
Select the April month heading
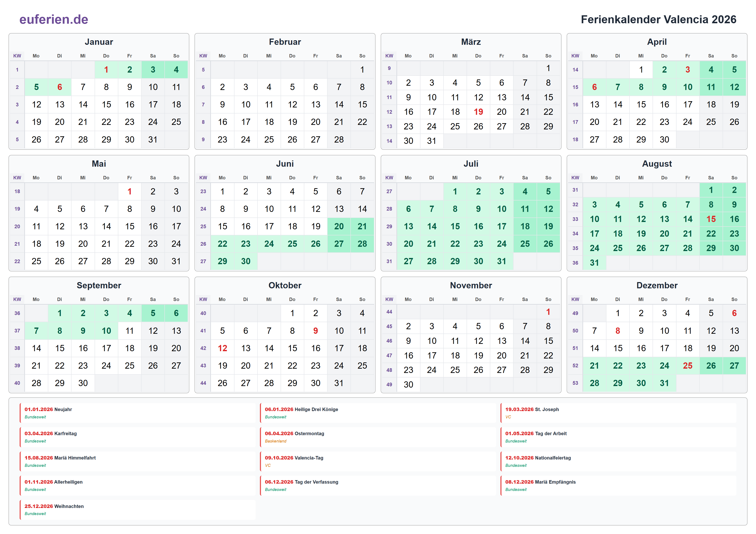tap(657, 42)
